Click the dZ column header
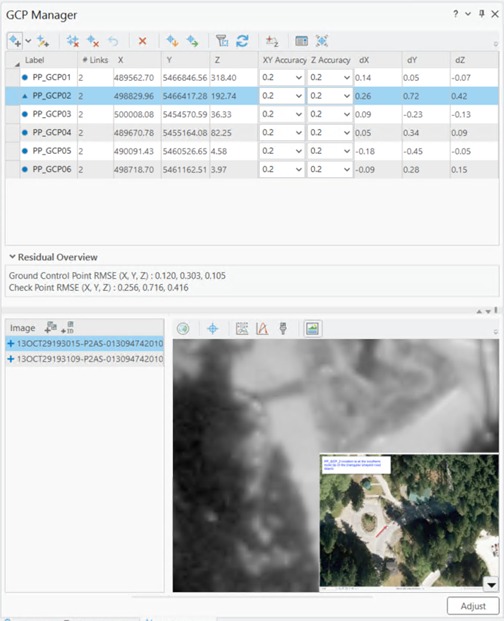Image resolution: width=504 pixels, height=621 pixels. 460,60
